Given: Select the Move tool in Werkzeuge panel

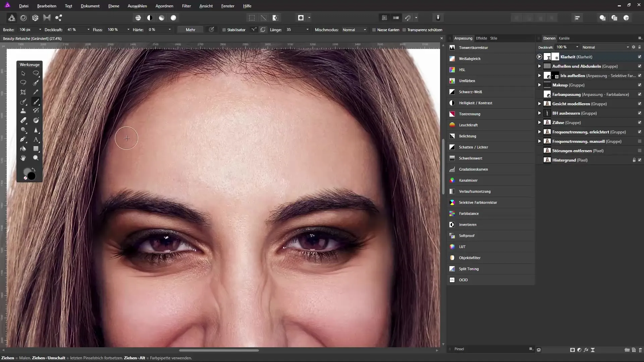Looking at the screenshot, I should [x=23, y=73].
